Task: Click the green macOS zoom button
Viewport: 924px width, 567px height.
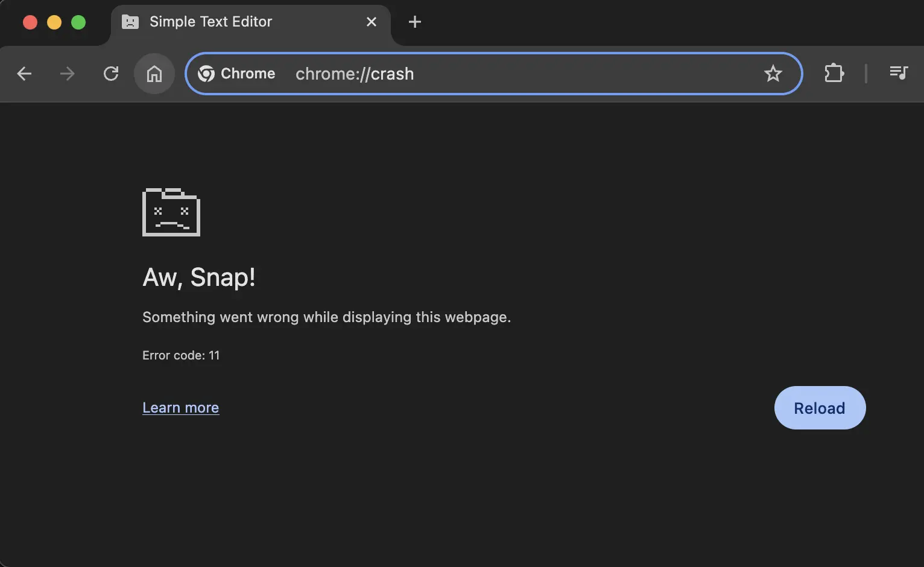Action: (78, 22)
